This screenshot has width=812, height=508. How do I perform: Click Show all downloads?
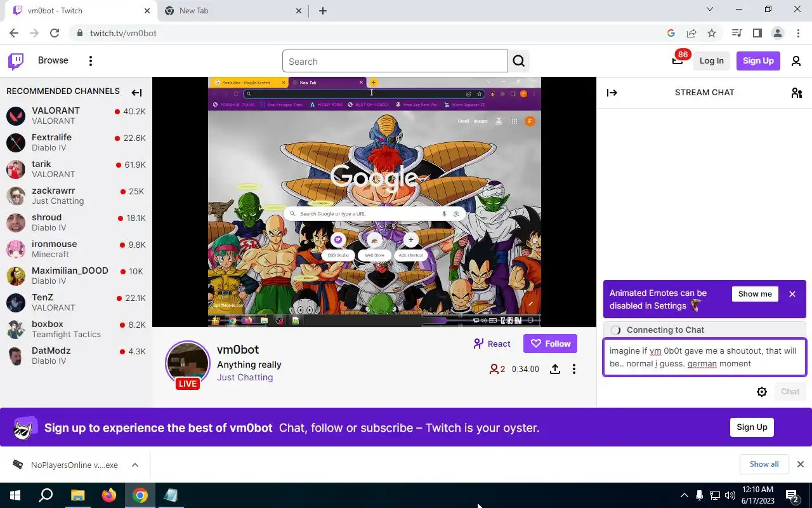click(x=764, y=464)
